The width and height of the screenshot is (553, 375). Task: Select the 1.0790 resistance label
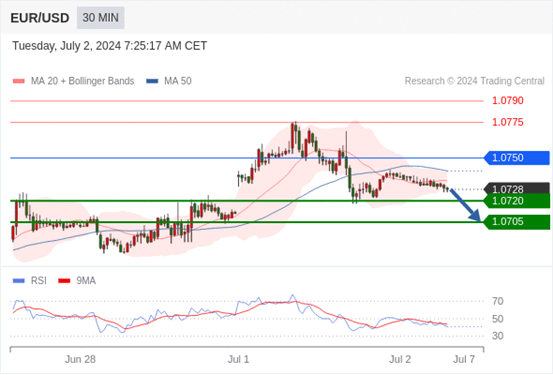(x=508, y=101)
